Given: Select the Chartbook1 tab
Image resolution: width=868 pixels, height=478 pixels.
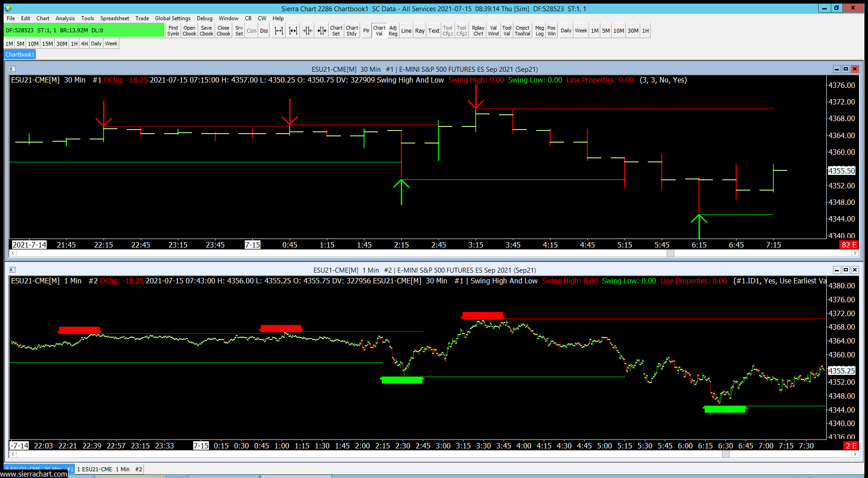Looking at the screenshot, I should point(20,54).
